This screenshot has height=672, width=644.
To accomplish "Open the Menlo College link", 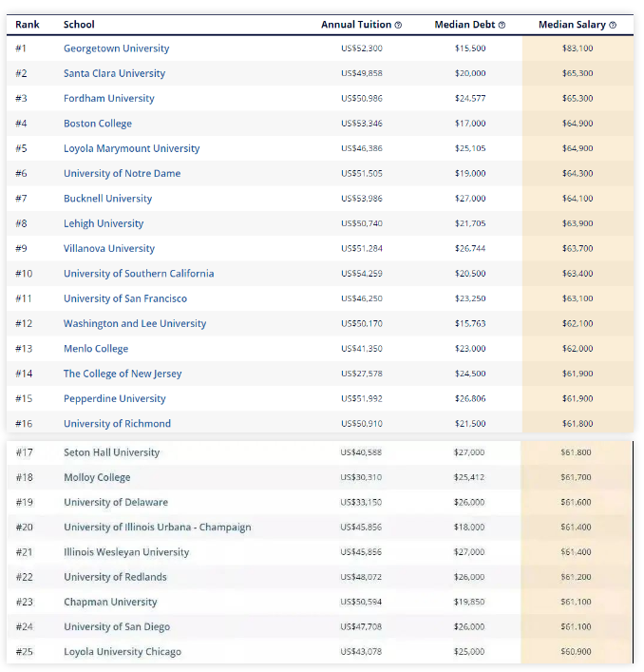I will click(96, 349).
